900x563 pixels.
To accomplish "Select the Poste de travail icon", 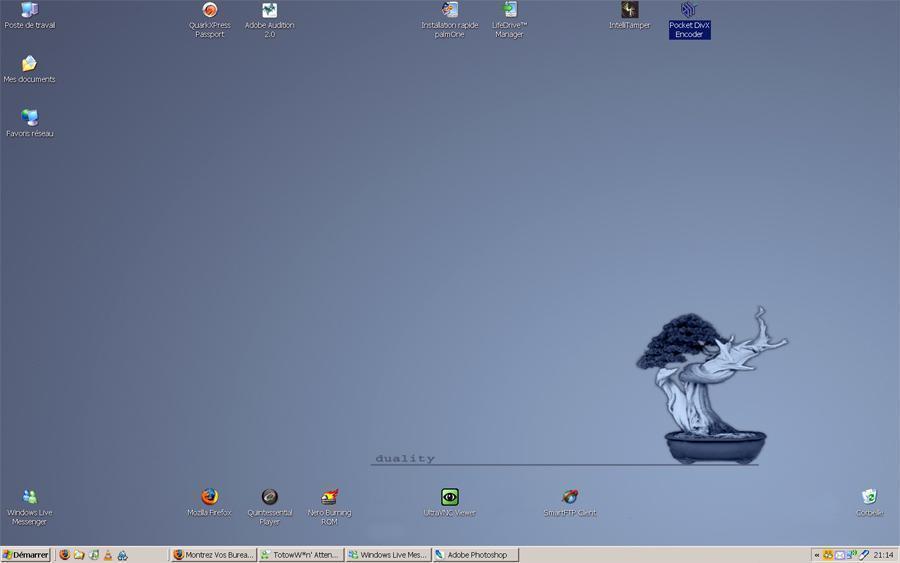I will coord(30,11).
